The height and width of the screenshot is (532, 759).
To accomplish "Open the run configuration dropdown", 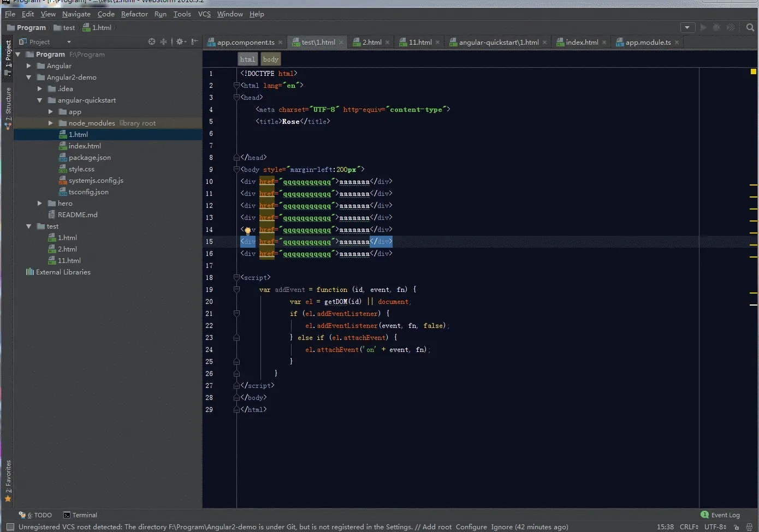I will click(x=687, y=27).
